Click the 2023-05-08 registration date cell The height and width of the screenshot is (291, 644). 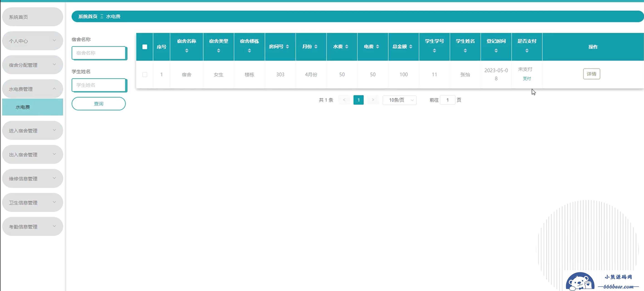click(496, 74)
